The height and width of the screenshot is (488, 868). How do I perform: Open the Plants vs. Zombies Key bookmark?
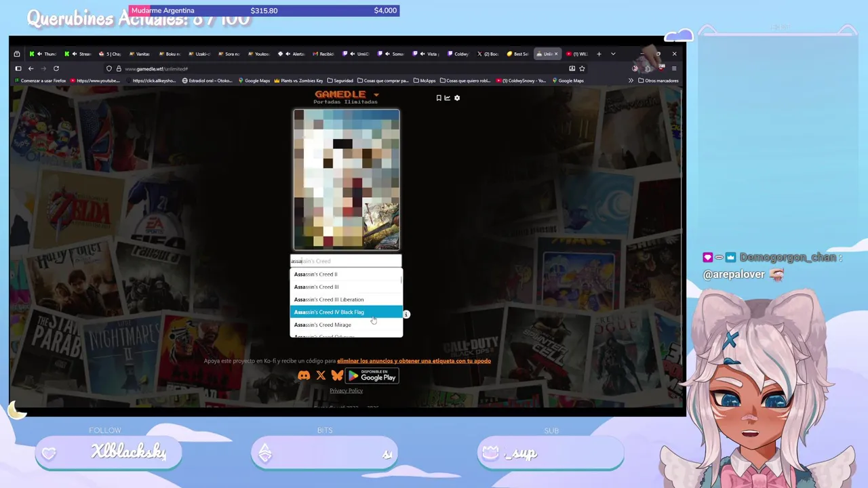(297, 81)
